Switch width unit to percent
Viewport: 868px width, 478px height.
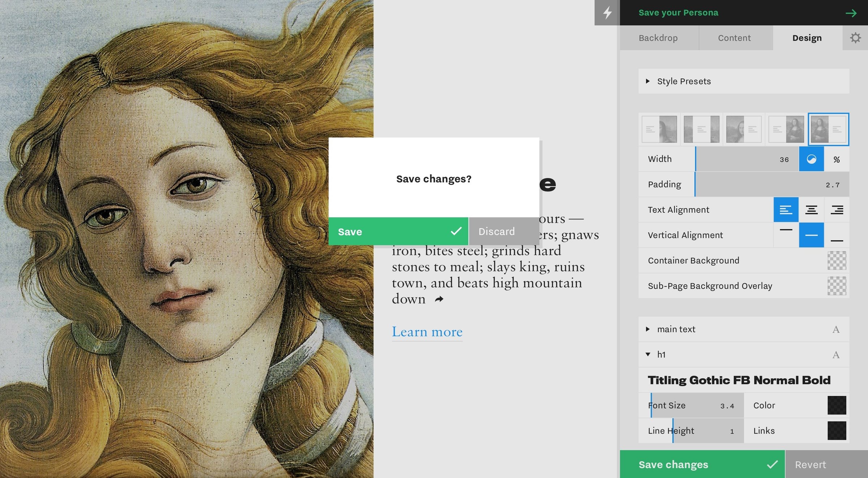pos(837,159)
